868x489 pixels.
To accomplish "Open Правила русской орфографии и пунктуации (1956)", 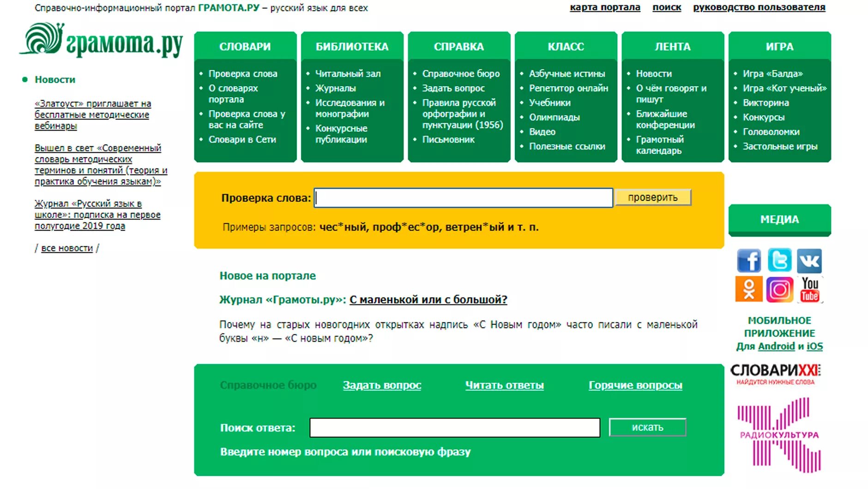I will pos(463,114).
